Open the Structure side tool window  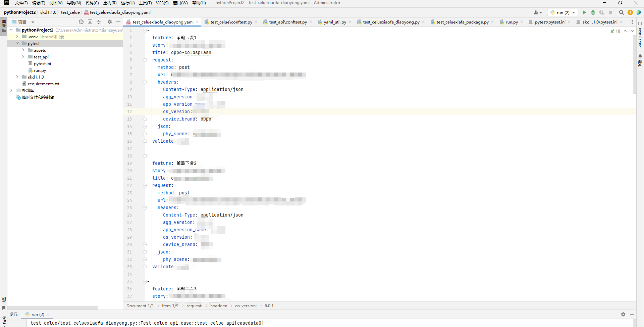click(4, 321)
